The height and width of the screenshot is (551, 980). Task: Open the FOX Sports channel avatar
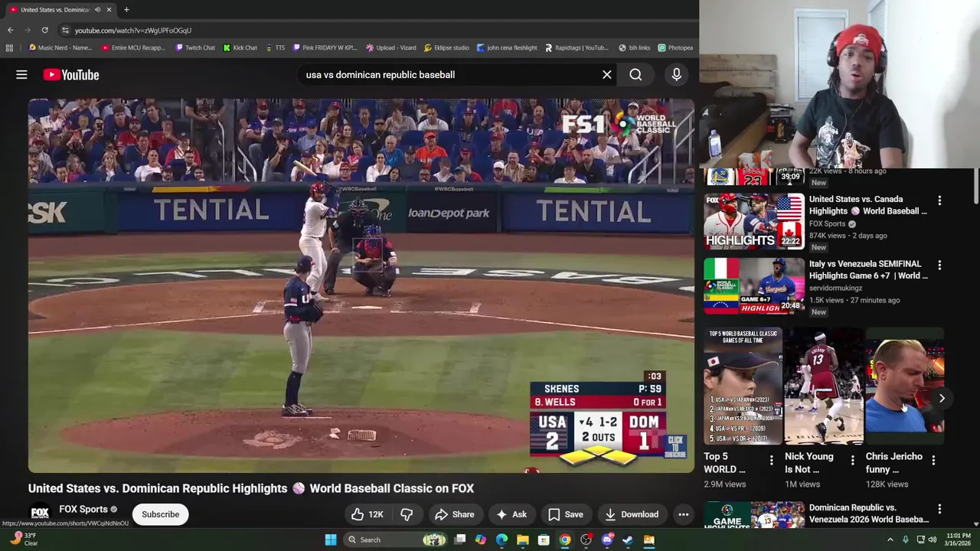[40, 513]
